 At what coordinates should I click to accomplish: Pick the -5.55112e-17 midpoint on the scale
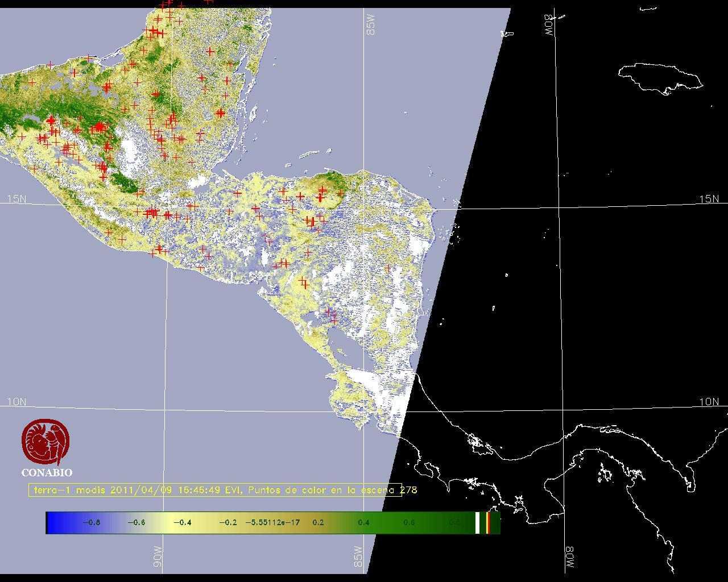tap(272, 522)
